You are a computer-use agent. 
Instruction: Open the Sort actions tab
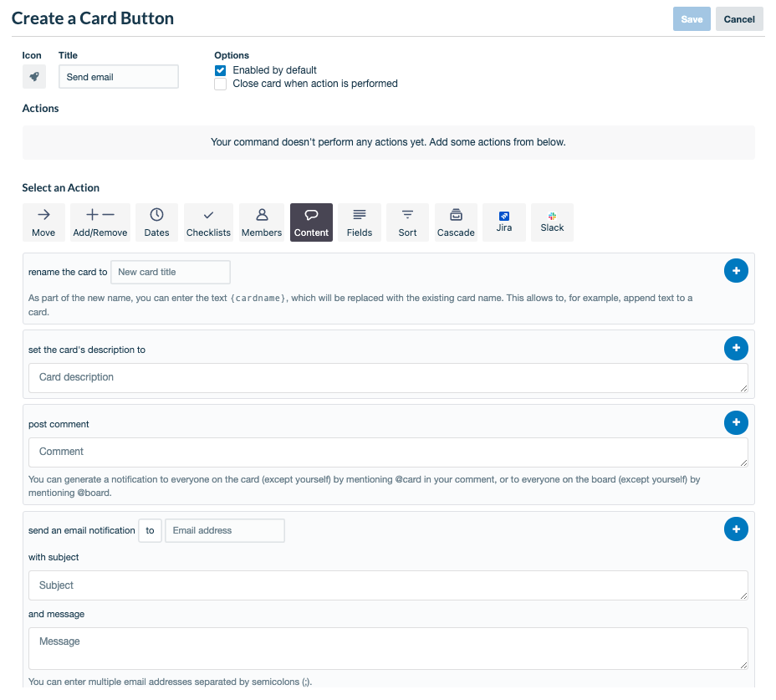pos(407,222)
